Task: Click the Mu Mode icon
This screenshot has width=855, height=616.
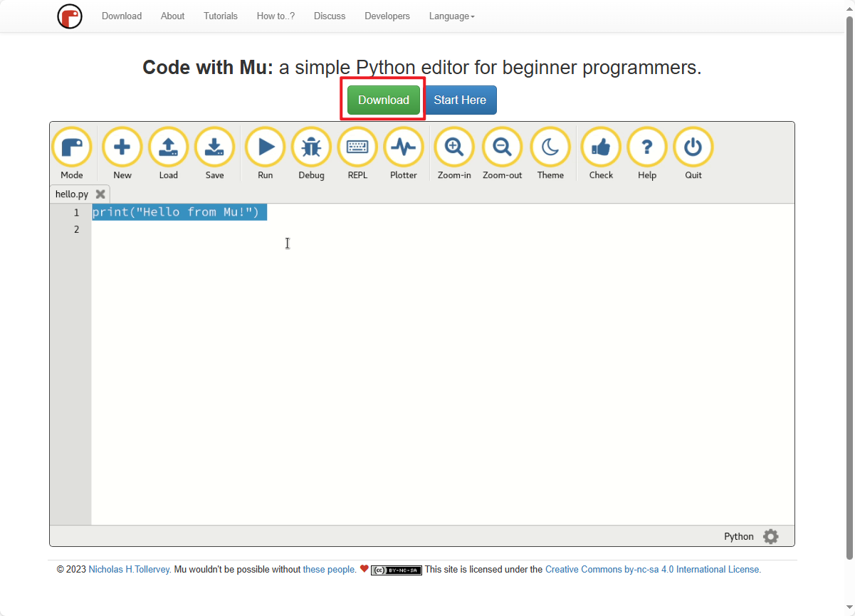Action: pyautogui.click(x=72, y=147)
